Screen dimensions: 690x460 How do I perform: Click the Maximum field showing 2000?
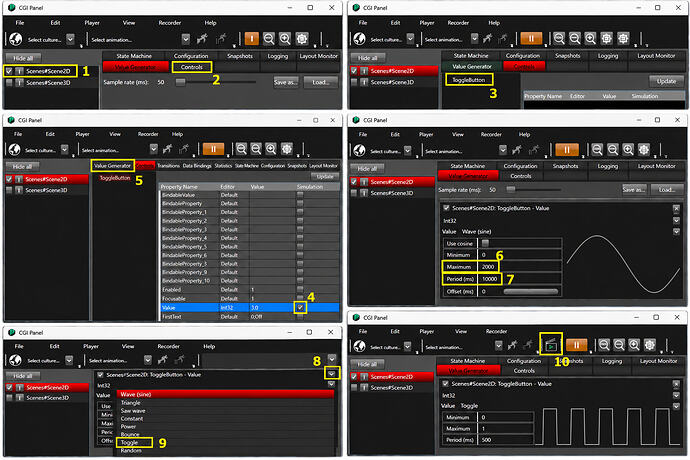coord(488,267)
